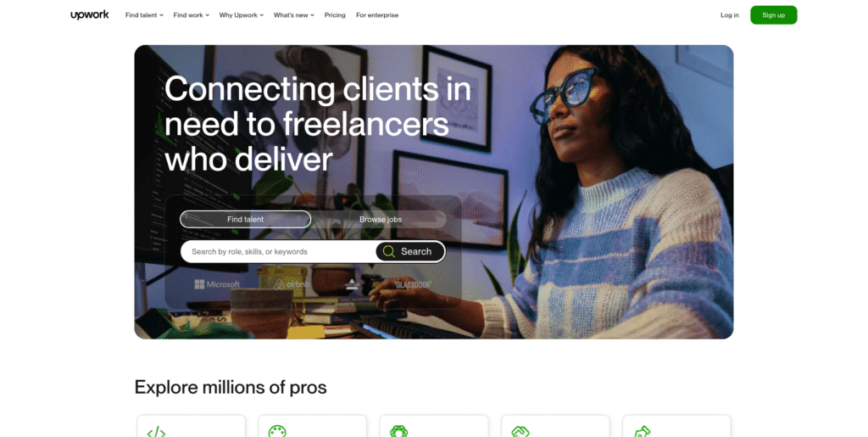Expand the Find talent navigation dropdown
868x437 pixels.
coord(144,15)
